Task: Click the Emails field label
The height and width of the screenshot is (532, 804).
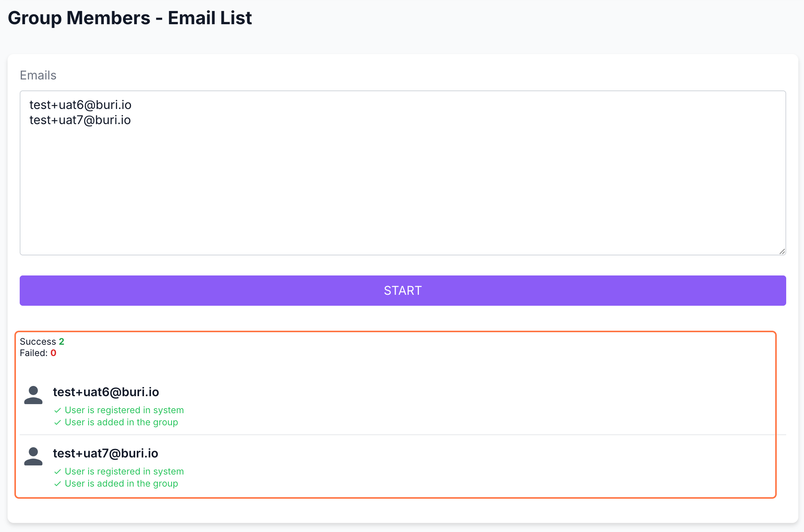Action: tap(38, 75)
